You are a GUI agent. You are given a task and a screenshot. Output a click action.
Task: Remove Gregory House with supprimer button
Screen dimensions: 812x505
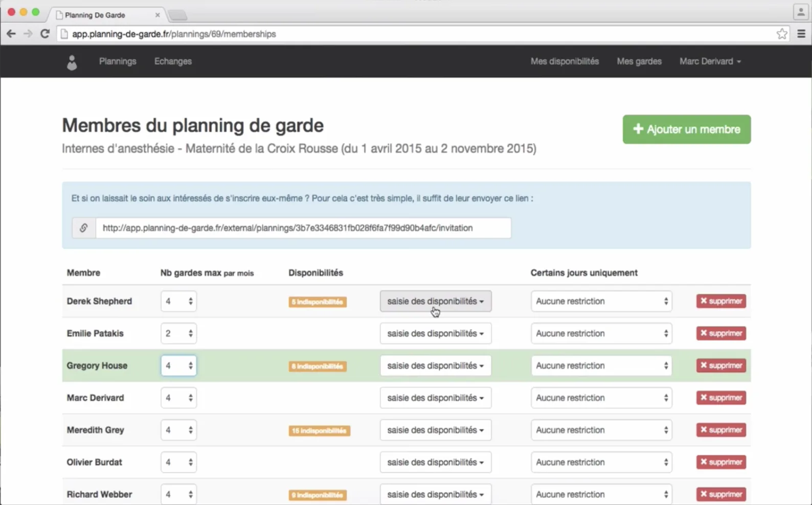(721, 365)
